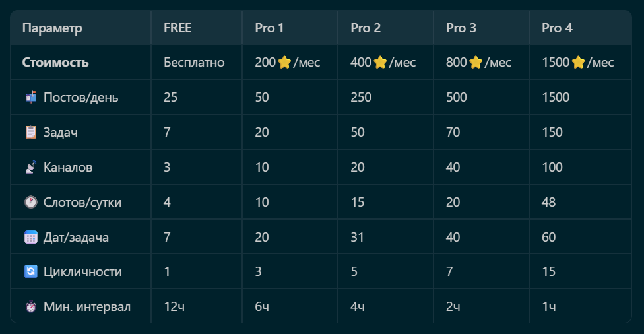Click the FREE column header
The height and width of the screenshot is (334, 644).
[x=177, y=28]
